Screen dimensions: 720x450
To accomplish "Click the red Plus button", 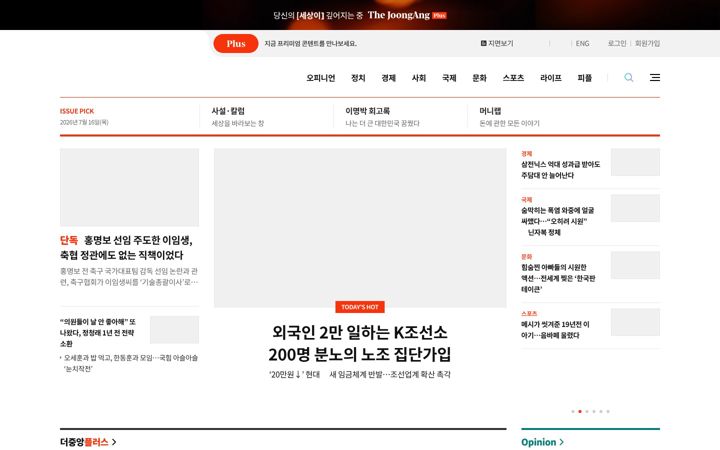I will tap(236, 44).
